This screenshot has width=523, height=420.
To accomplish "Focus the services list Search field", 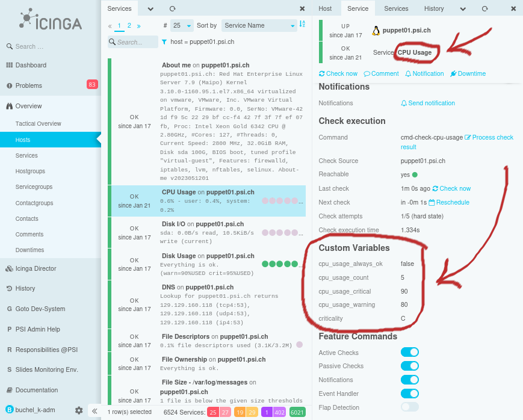I will pos(133,42).
